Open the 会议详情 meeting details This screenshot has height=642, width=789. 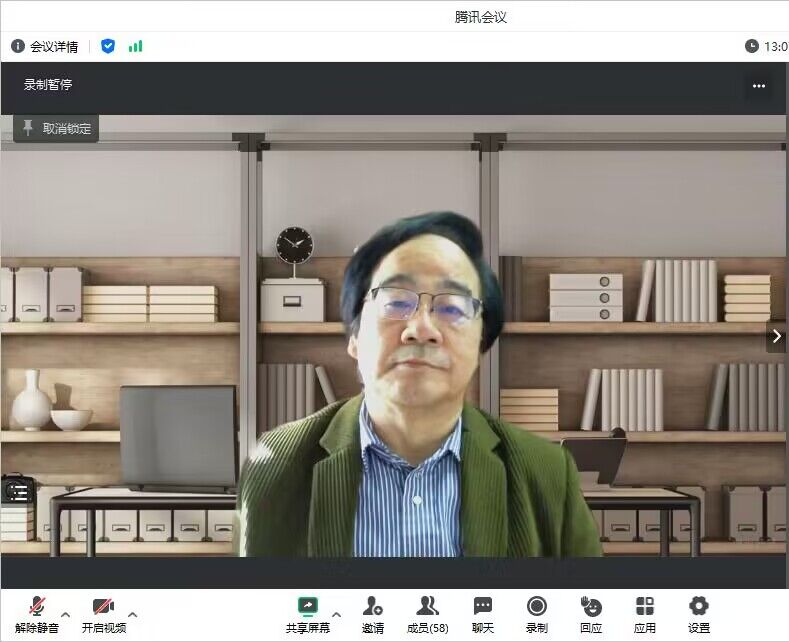pyautogui.click(x=45, y=46)
